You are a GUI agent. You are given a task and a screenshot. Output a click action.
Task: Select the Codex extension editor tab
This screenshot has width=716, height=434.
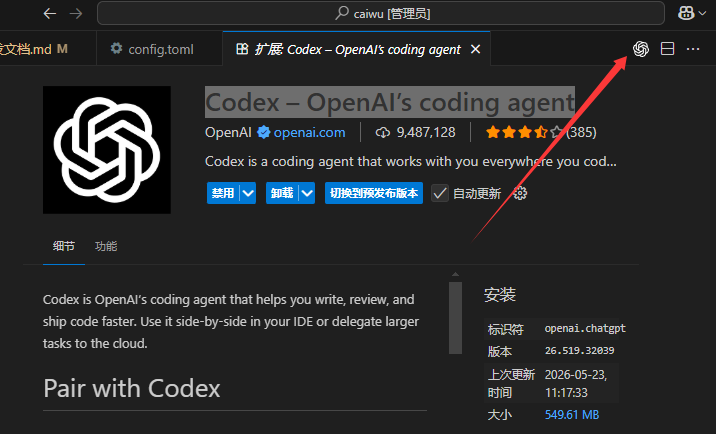point(356,49)
